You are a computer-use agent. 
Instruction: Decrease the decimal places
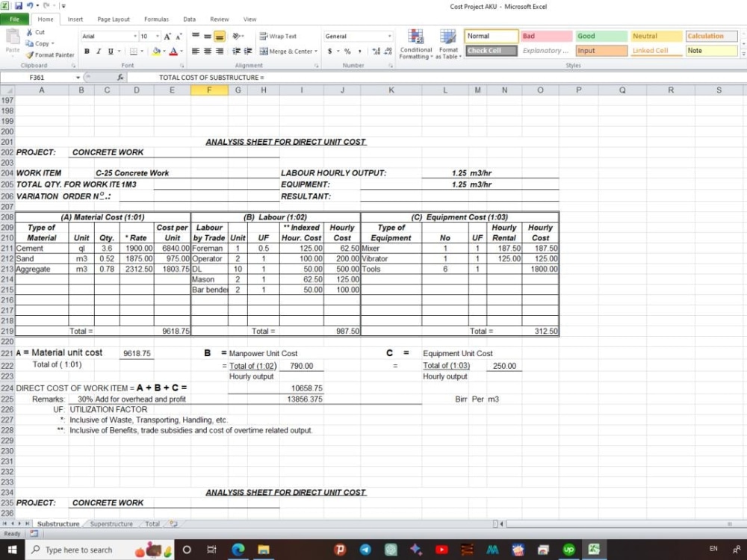point(388,51)
